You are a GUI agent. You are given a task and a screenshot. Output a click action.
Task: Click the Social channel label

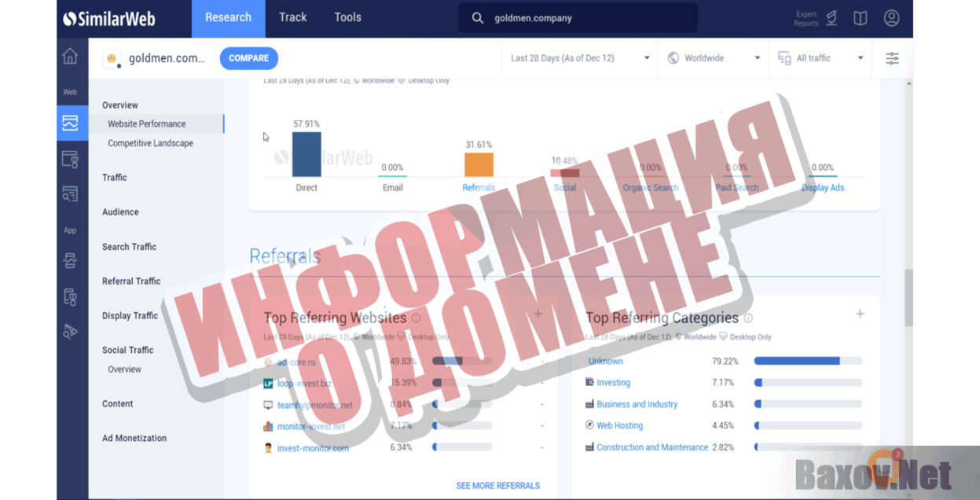coord(564,188)
